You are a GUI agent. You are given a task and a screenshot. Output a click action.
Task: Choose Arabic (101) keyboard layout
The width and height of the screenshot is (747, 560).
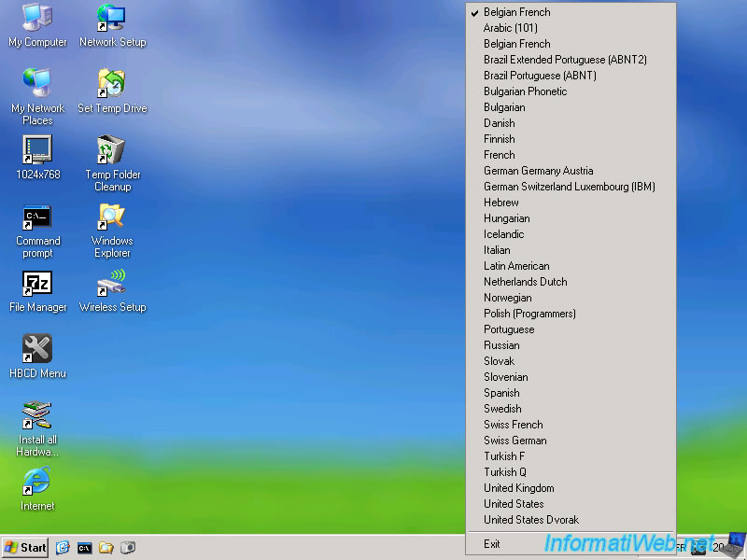(571, 28)
